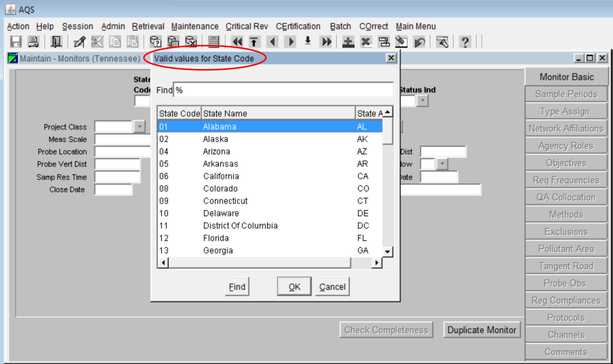Select California from the state list
The image size is (613, 364).
pos(221,176)
